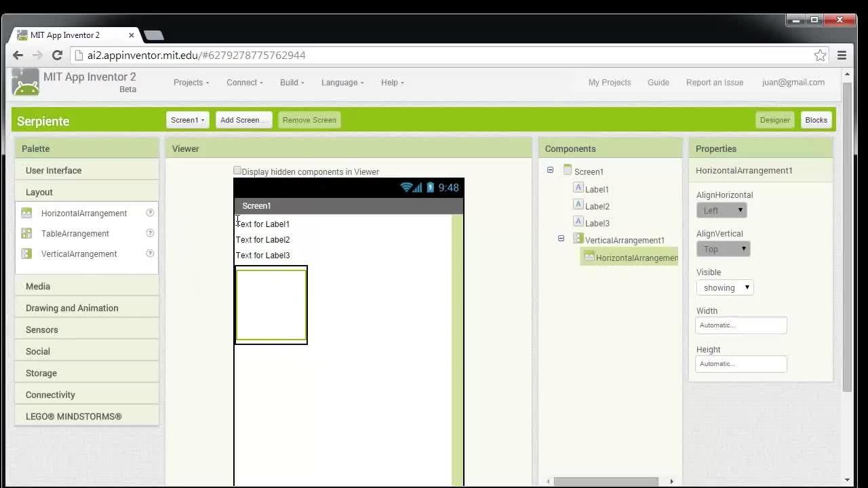Open the Visible showing dropdown
868x488 pixels.
[725, 287]
